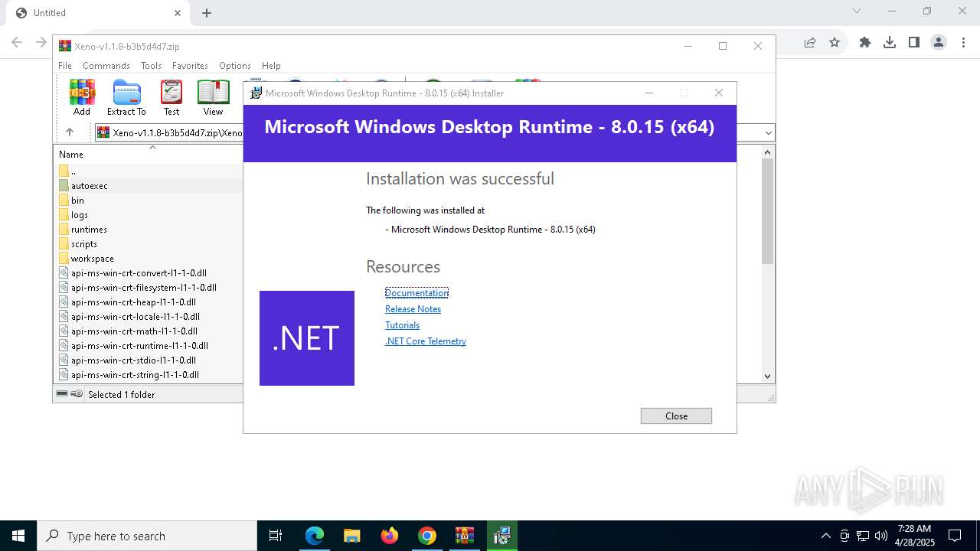Open the Options menu in WinRAR
The width and height of the screenshot is (980, 551).
[235, 66]
